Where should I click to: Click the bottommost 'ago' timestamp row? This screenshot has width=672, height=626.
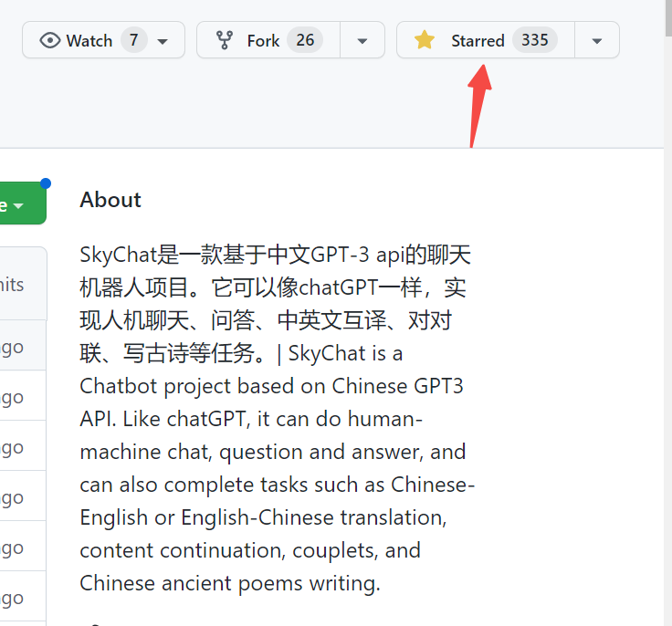click(13, 599)
